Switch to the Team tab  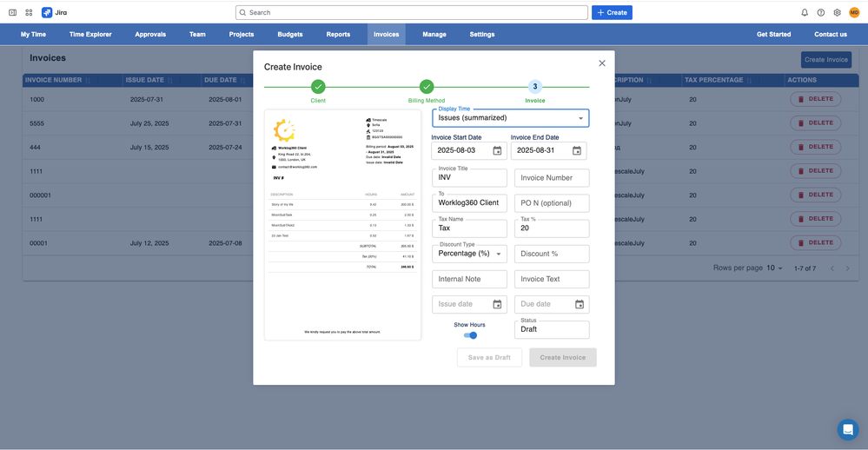197,35
